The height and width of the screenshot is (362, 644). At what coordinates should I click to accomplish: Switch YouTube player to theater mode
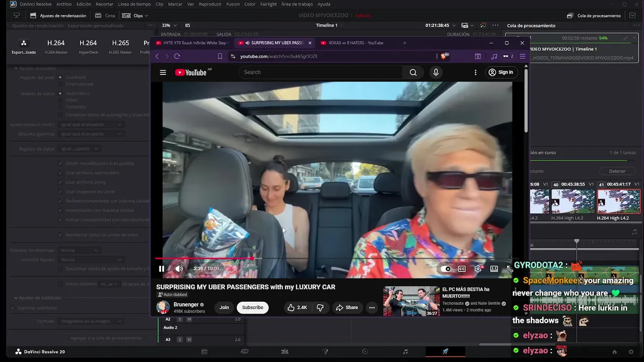click(494, 268)
